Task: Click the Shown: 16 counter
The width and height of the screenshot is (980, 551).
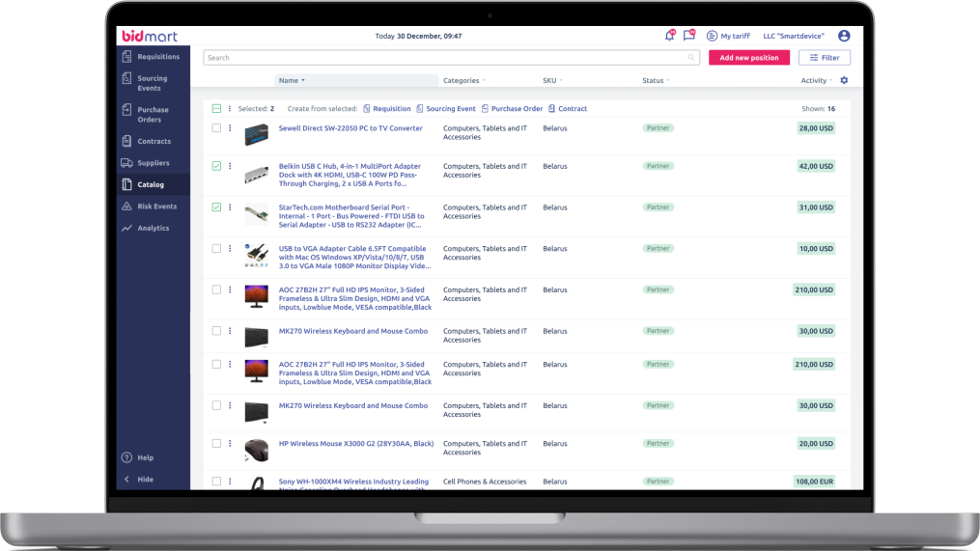Action: point(818,109)
